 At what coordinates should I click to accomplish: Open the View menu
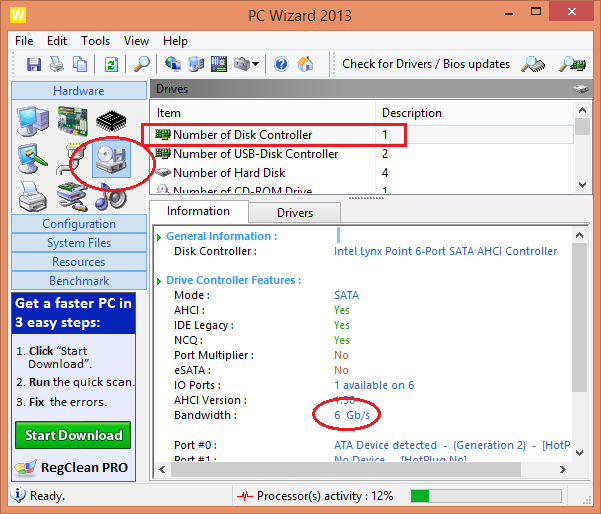(x=136, y=41)
